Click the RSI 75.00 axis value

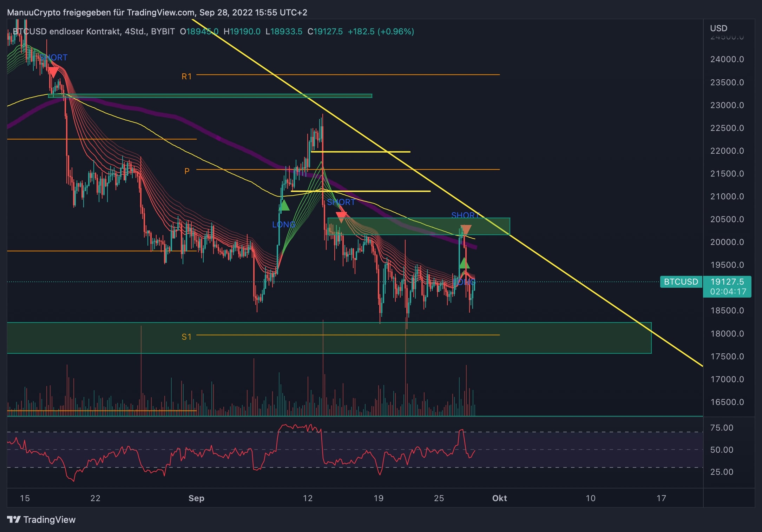722,428
